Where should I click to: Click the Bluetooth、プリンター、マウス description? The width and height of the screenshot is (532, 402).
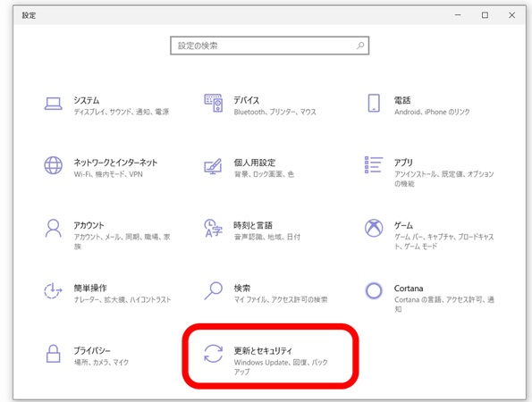click(274, 112)
